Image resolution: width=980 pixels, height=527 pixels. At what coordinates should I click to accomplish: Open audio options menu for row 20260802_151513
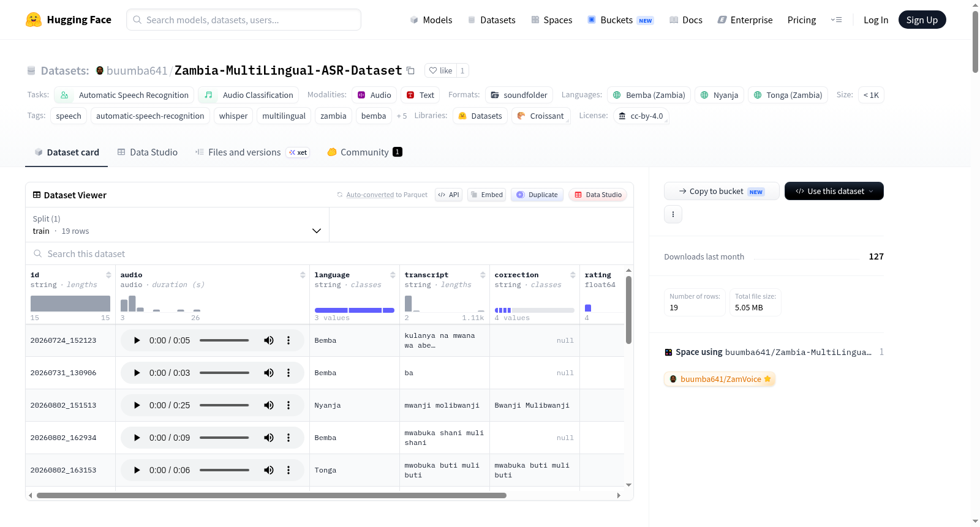click(x=288, y=405)
